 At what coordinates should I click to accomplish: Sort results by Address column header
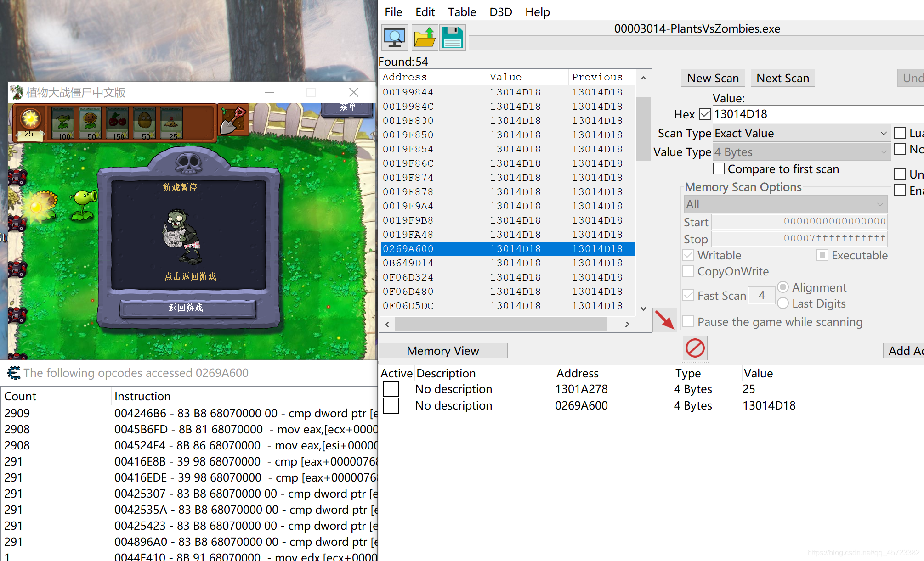coord(433,77)
